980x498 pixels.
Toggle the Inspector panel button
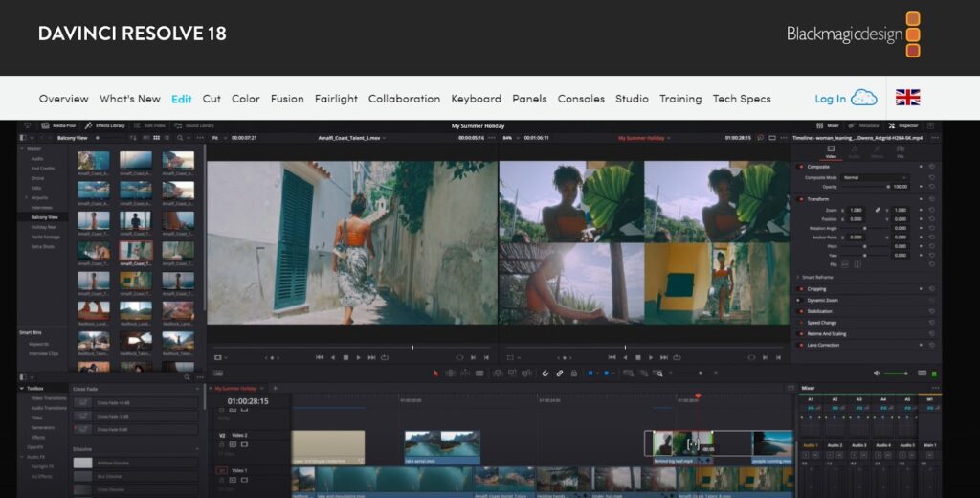tap(903, 125)
